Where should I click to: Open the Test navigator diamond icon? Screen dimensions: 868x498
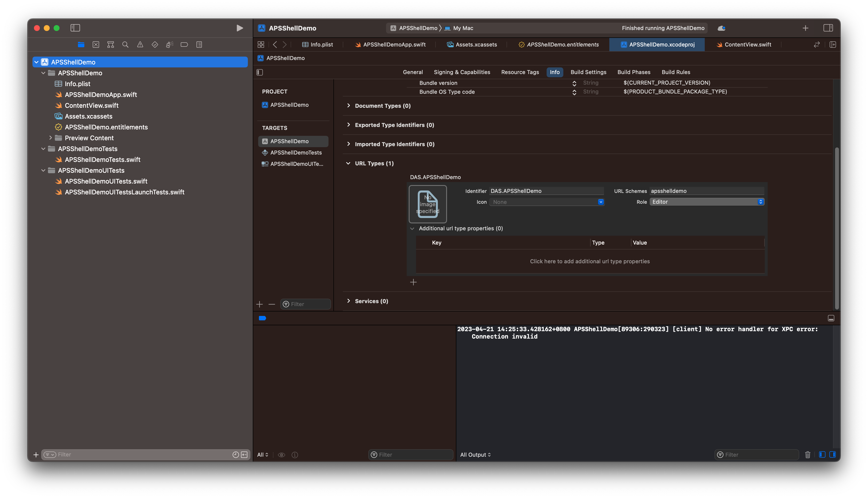click(155, 45)
